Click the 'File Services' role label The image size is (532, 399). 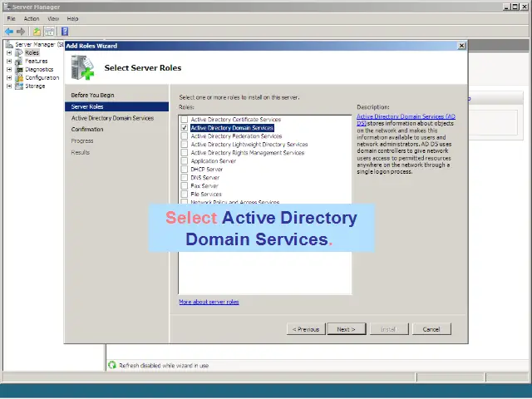206,194
